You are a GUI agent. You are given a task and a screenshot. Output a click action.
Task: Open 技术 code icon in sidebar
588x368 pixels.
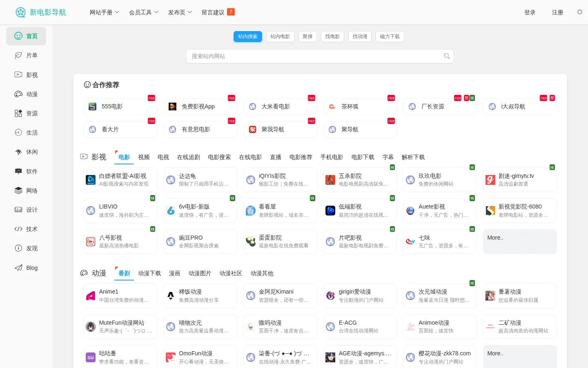(18, 229)
